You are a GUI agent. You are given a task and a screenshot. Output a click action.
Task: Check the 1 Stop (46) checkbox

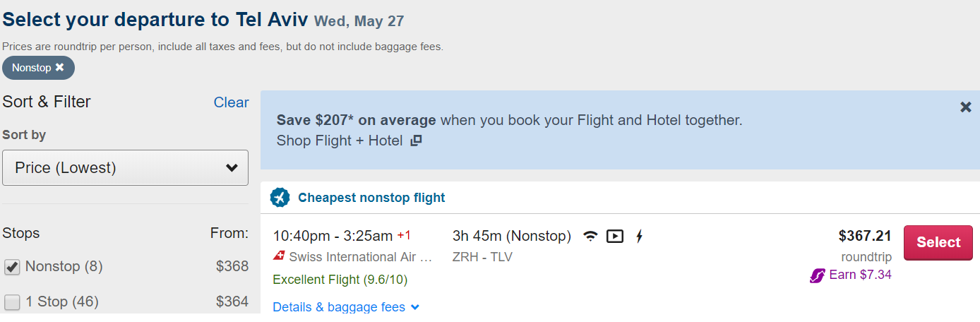click(12, 302)
